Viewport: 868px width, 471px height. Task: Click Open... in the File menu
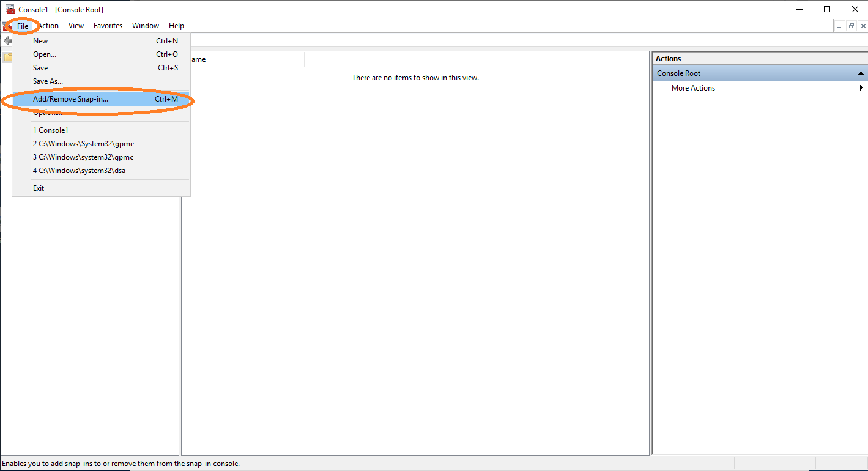coord(45,54)
